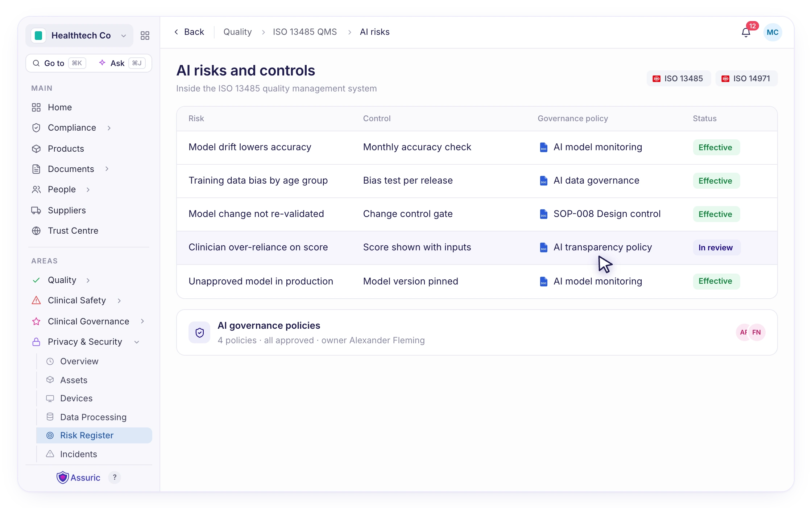Expand the Compliance chevron
812x508 pixels.
(109, 128)
